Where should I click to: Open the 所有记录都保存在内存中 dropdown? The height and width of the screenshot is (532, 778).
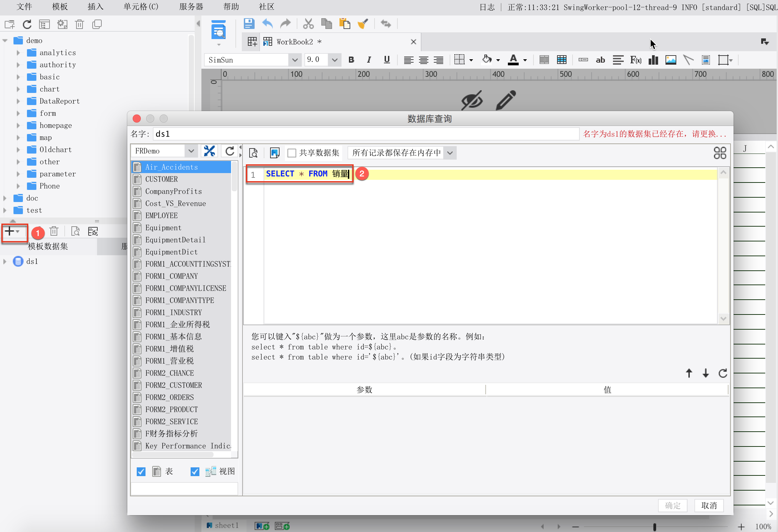pos(450,153)
